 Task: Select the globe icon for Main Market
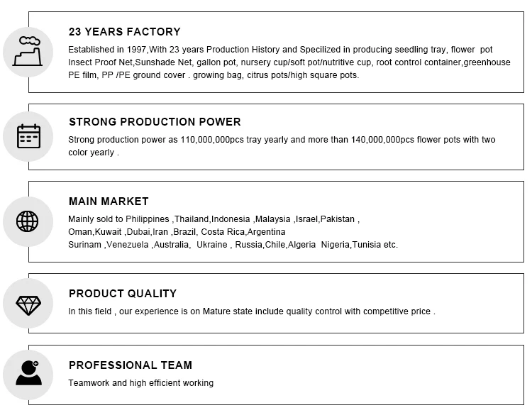28,221
